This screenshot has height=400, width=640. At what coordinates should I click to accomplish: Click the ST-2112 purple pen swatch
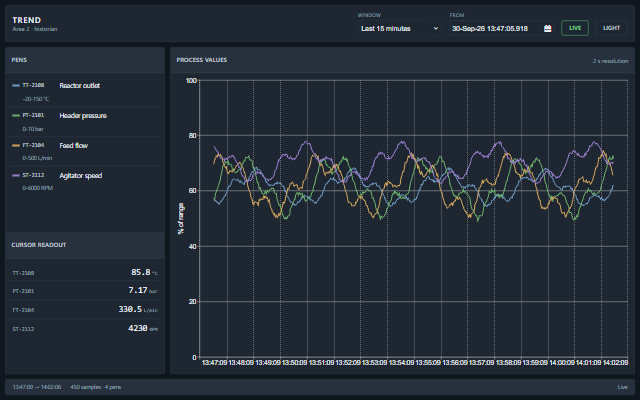pyautogui.click(x=16, y=175)
